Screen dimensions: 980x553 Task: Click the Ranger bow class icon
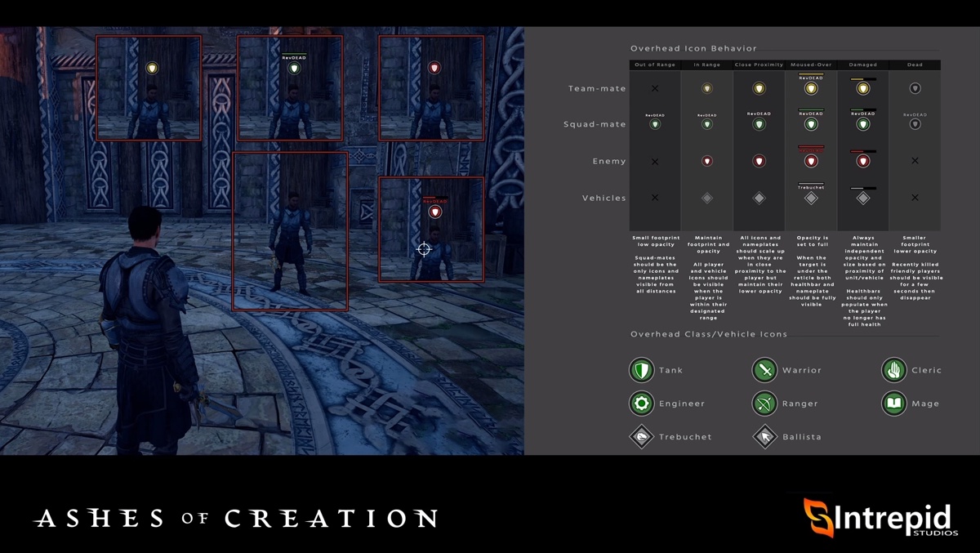coord(764,404)
